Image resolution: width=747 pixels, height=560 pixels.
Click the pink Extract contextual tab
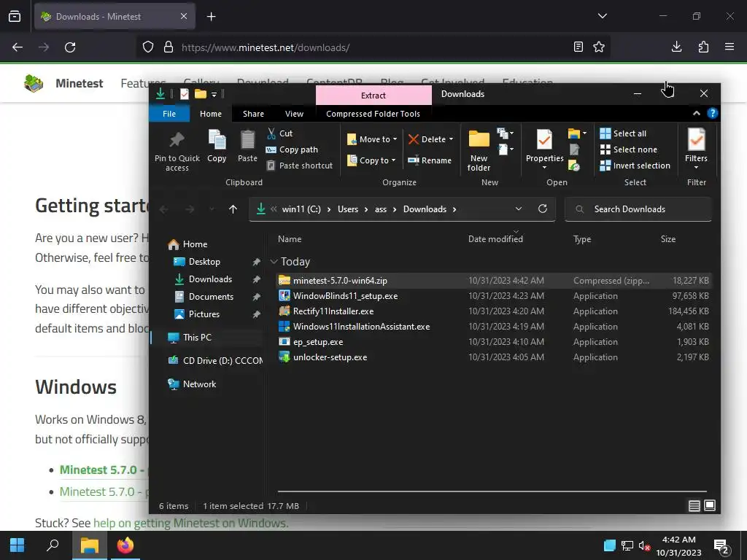[373, 96]
